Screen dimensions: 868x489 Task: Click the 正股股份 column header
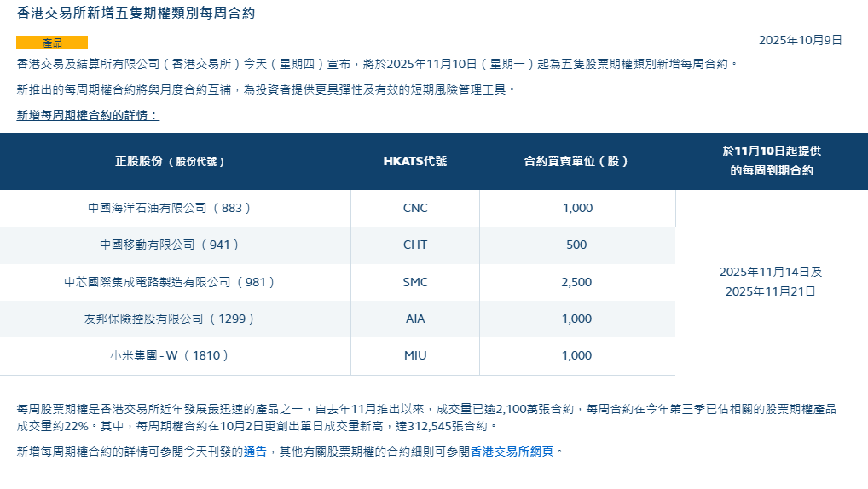pyautogui.click(x=171, y=161)
